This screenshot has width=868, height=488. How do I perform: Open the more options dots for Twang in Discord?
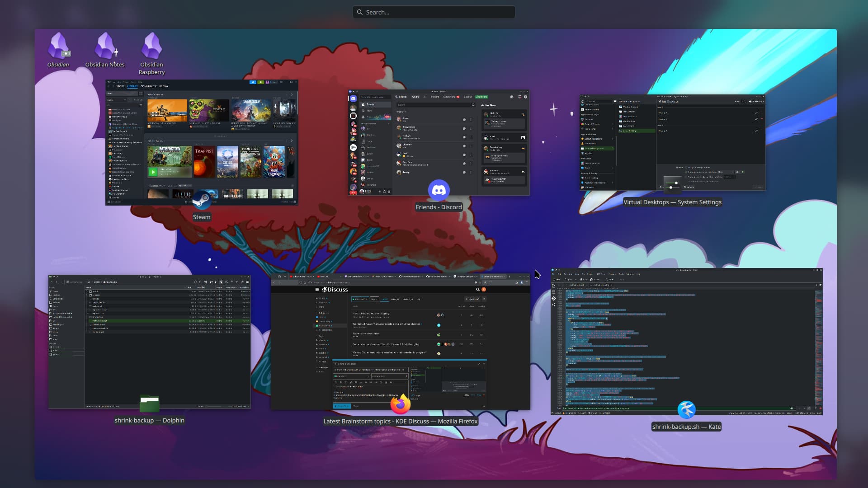coord(471,172)
